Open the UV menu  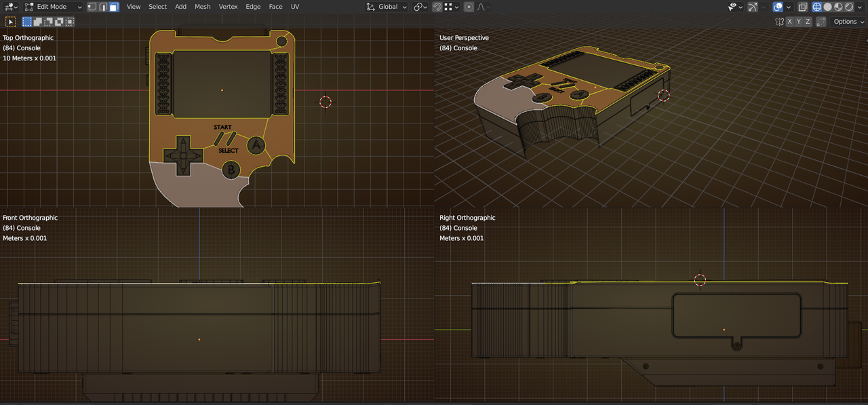(x=295, y=7)
